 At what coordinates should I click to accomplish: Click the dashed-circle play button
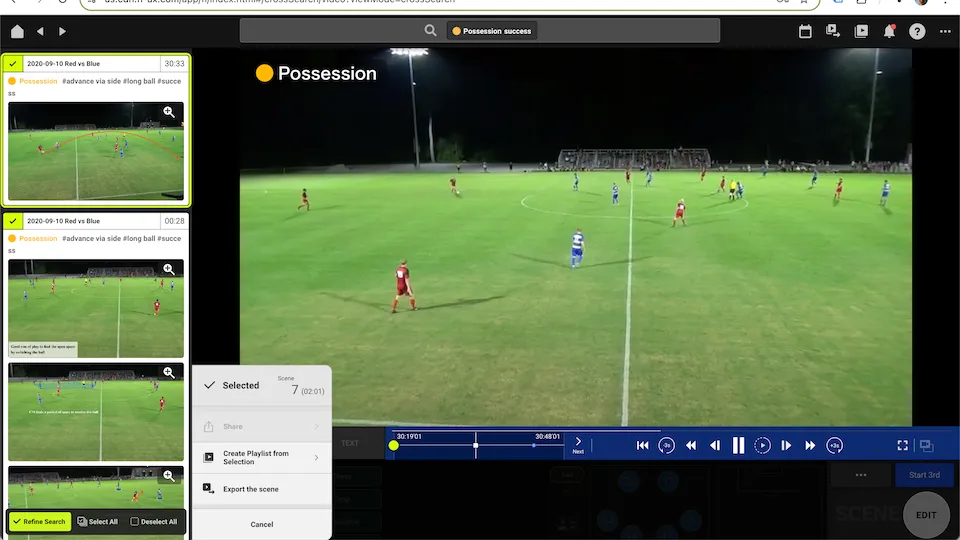(762, 446)
